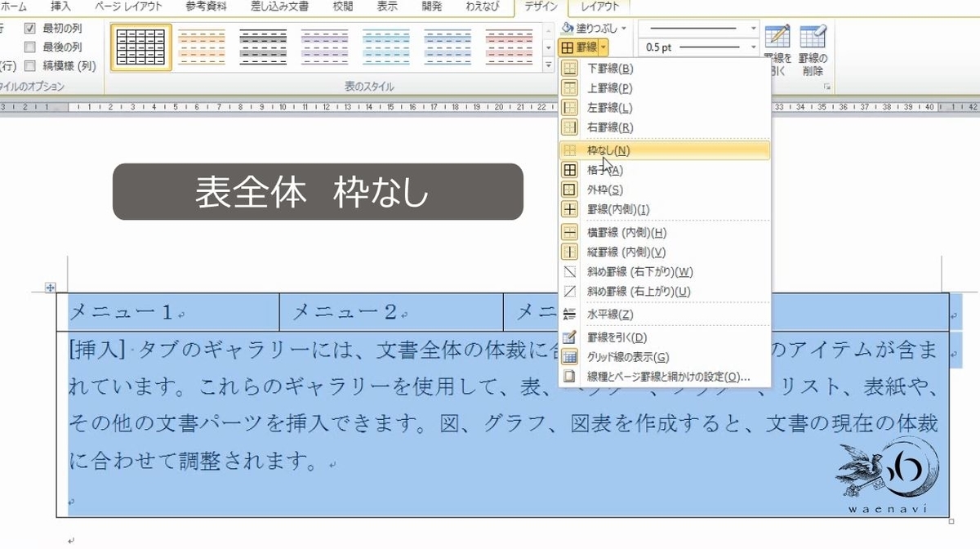The height and width of the screenshot is (549, 980).
Task: Open the レイアウト table tools tab
Action: tap(599, 7)
